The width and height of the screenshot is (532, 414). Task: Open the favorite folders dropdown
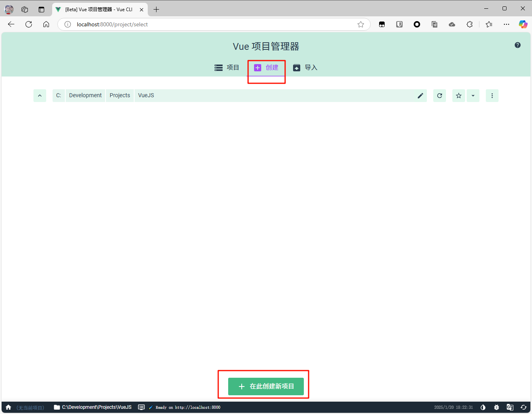pos(473,96)
